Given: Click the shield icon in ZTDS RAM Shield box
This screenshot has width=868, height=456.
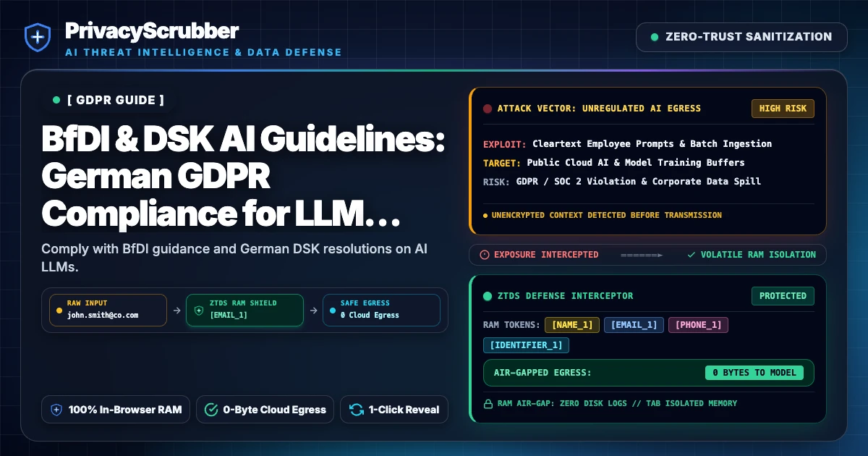Looking at the screenshot, I should click(x=199, y=310).
